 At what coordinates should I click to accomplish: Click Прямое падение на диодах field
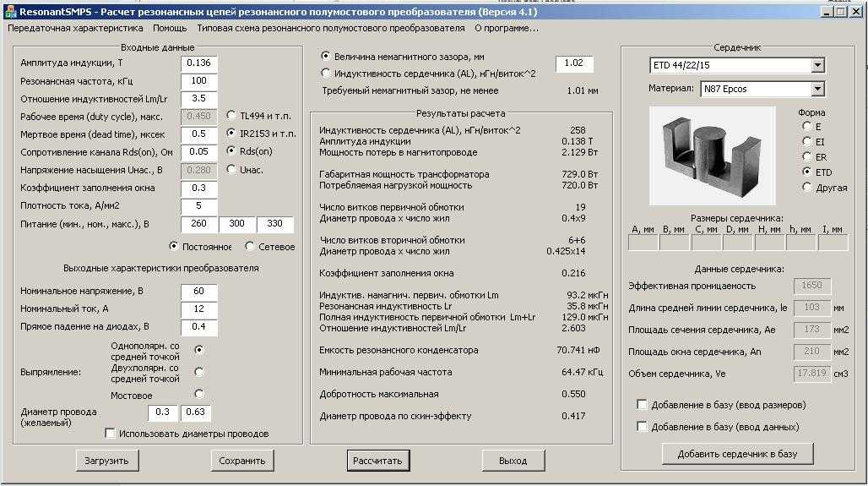click(x=198, y=327)
